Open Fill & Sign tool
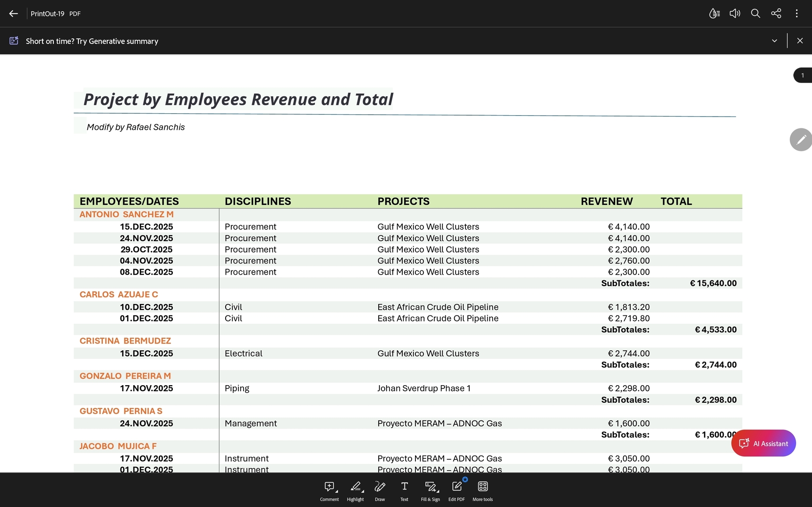 click(430, 490)
